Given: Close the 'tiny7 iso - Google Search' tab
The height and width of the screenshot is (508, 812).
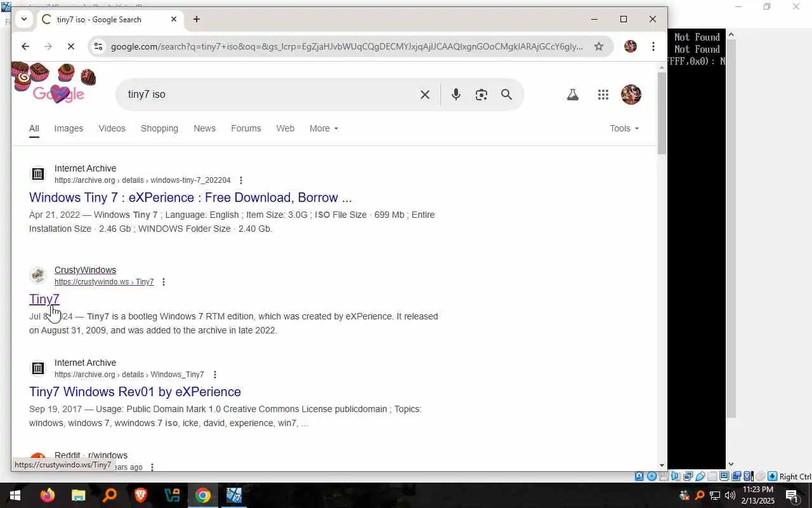Looking at the screenshot, I should point(174,19).
